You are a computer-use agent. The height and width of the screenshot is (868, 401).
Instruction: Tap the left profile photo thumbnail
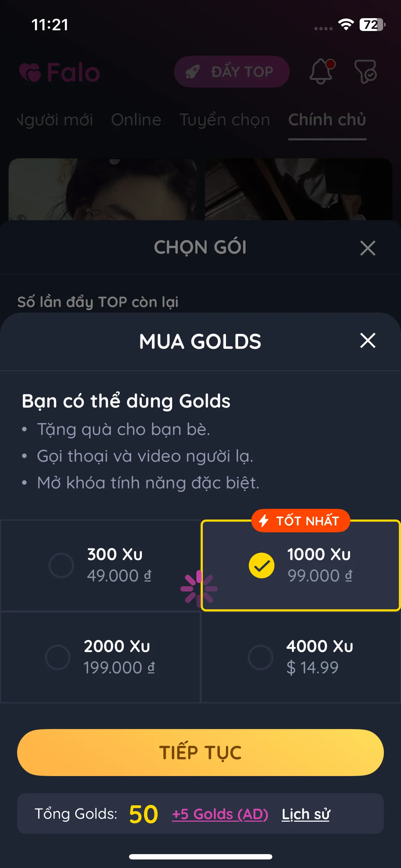coord(102,189)
